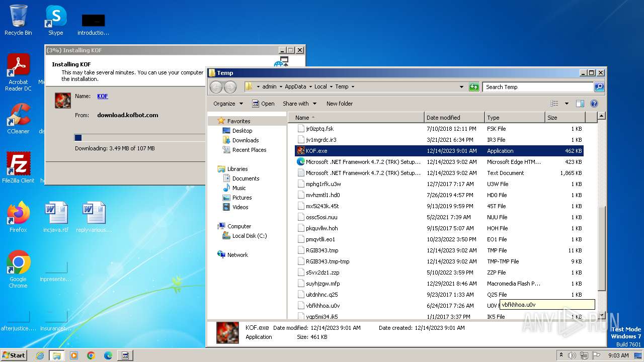Viewport: 644px width, 362px height.
Task: Launch Skype from the desktop
Action: point(56,20)
